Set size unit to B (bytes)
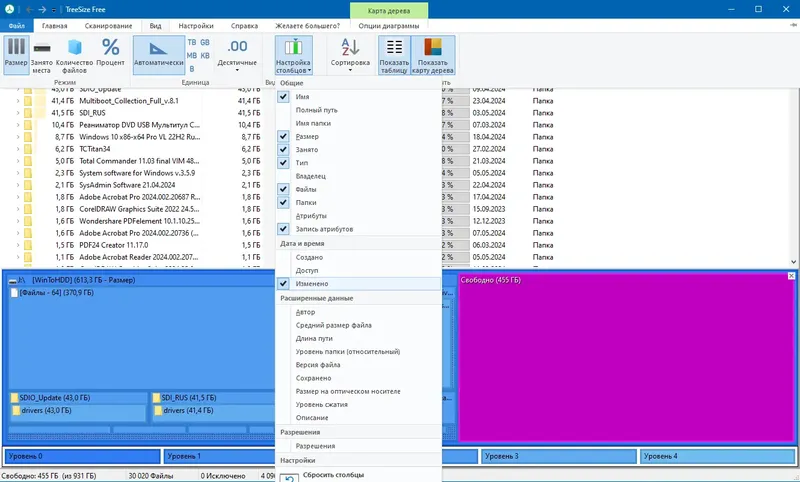 [x=192, y=69]
